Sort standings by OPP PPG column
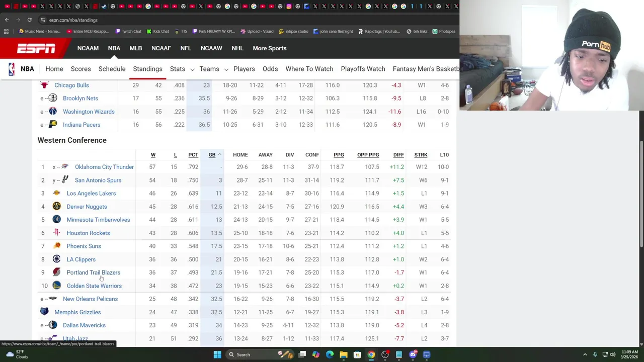Image resolution: width=644 pixels, height=362 pixels. [368, 155]
